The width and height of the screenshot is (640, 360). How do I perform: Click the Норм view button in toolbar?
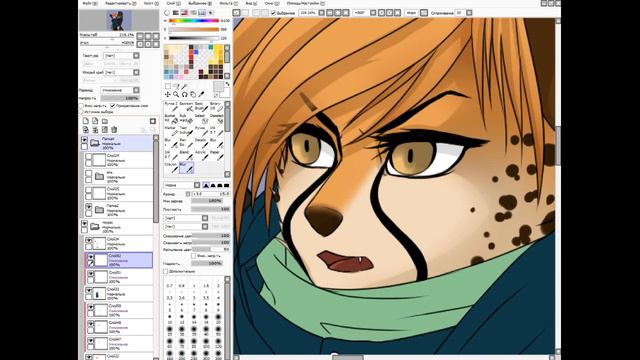point(411,13)
